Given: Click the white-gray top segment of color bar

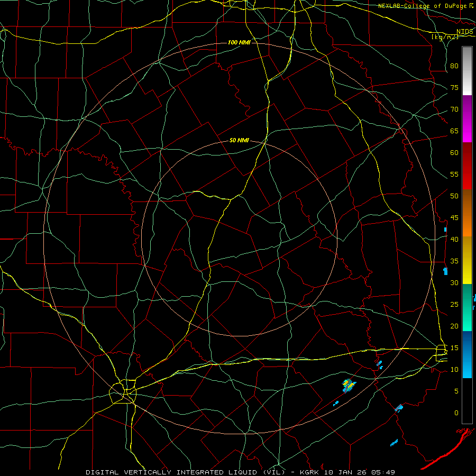Looking at the screenshot, I should 467,71.
